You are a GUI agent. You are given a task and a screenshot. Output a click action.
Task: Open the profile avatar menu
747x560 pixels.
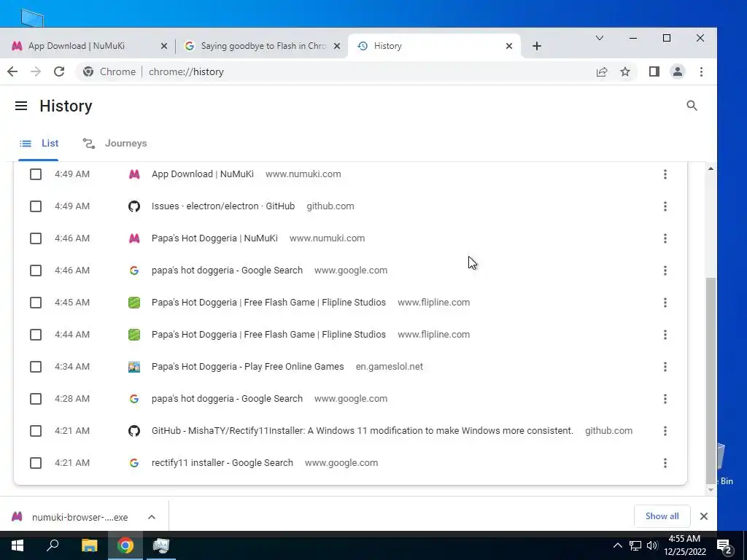click(678, 71)
